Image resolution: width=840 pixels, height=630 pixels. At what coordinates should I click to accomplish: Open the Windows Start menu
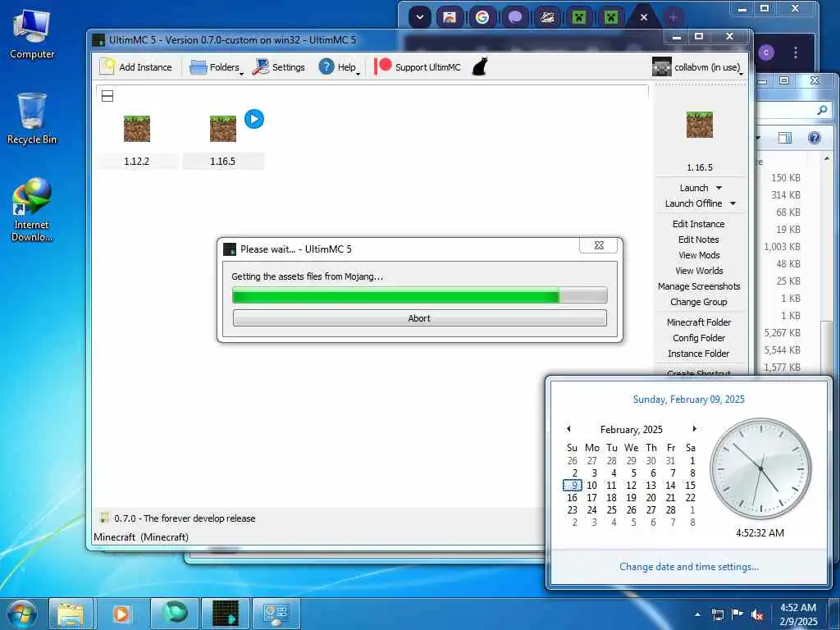[x=21, y=614]
